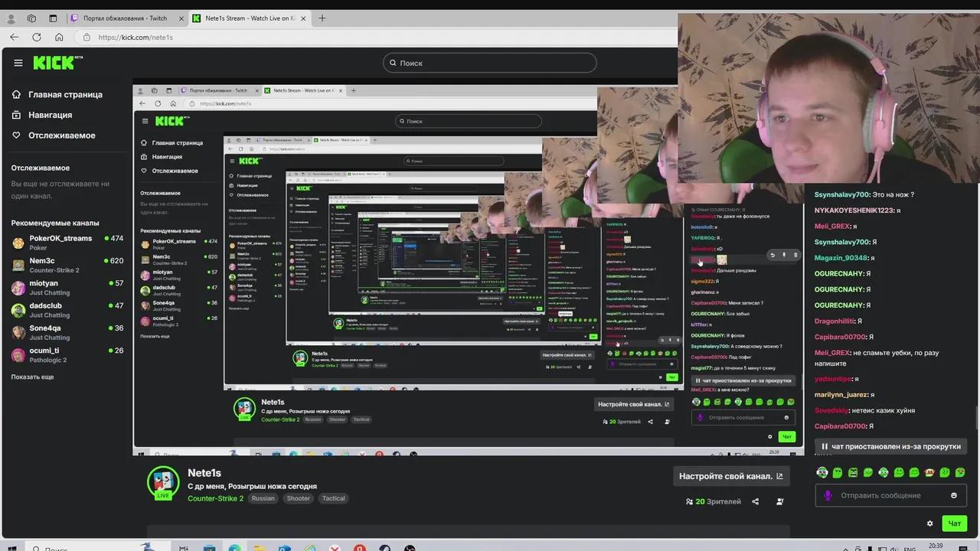The image size is (980, 551).
Task: Click PokerOK_streams channel avatar
Action: pos(18,243)
